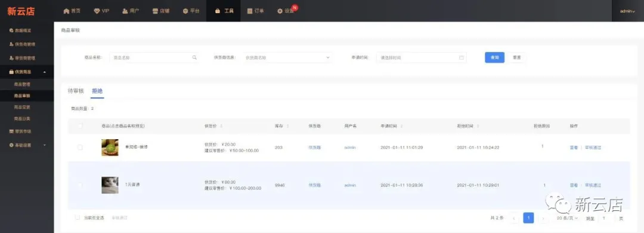Check the box for the 20.00 priced product row
The height and width of the screenshot is (233, 644).
(80, 148)
